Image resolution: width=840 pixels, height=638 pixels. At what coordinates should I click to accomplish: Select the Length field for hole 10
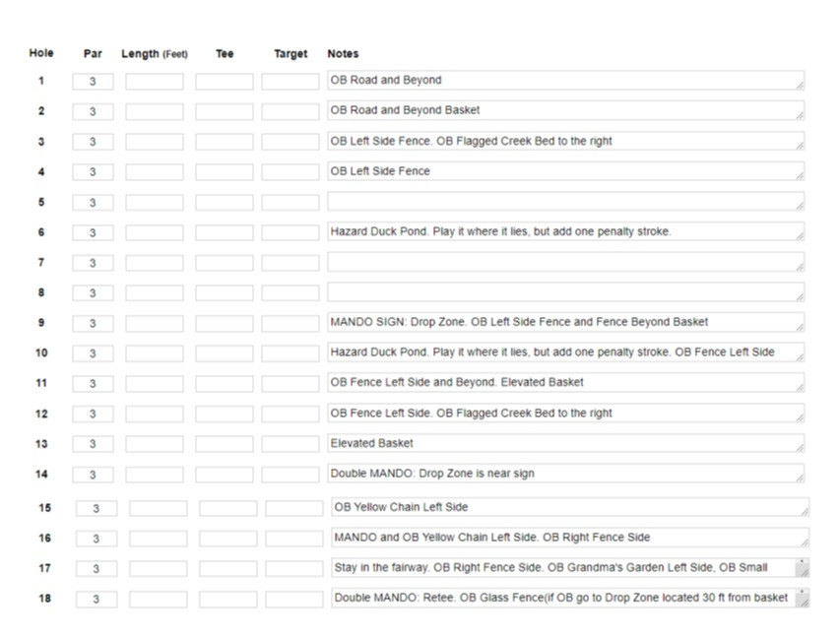(x=154, y=353)
